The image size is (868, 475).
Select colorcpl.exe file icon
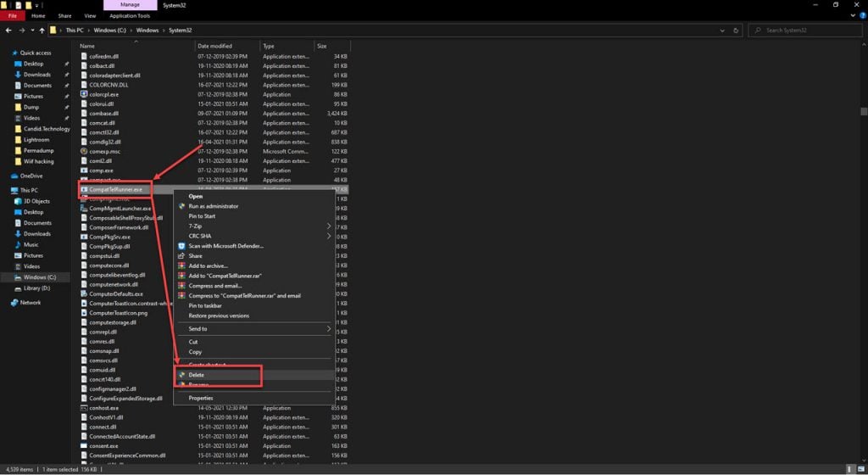point(84,94)
